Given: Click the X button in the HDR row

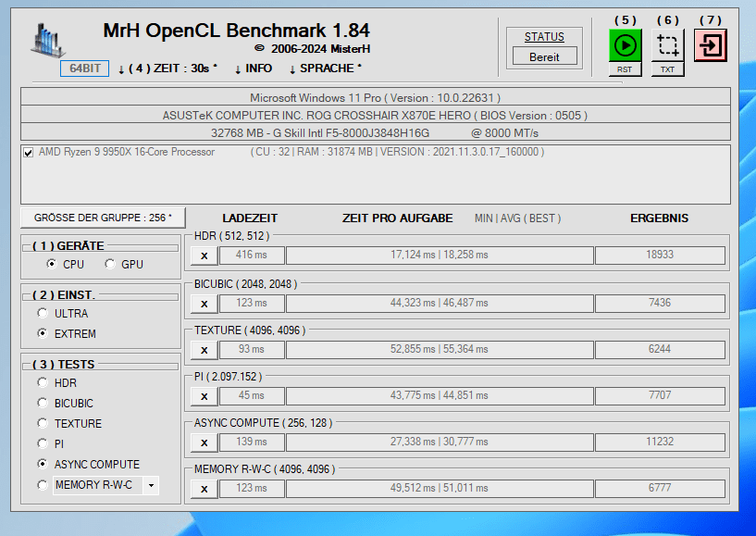Looking at the screenshot, I should (x=204, y=256).
